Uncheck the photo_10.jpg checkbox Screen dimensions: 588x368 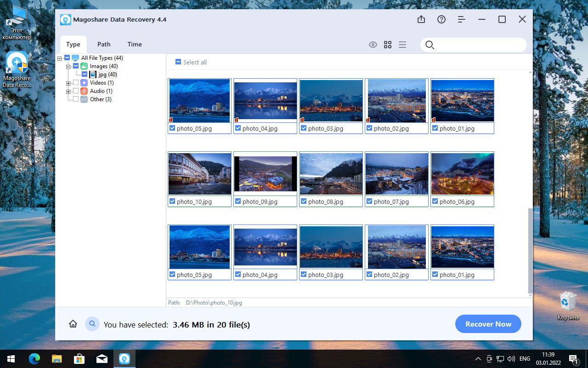(172, 201)
